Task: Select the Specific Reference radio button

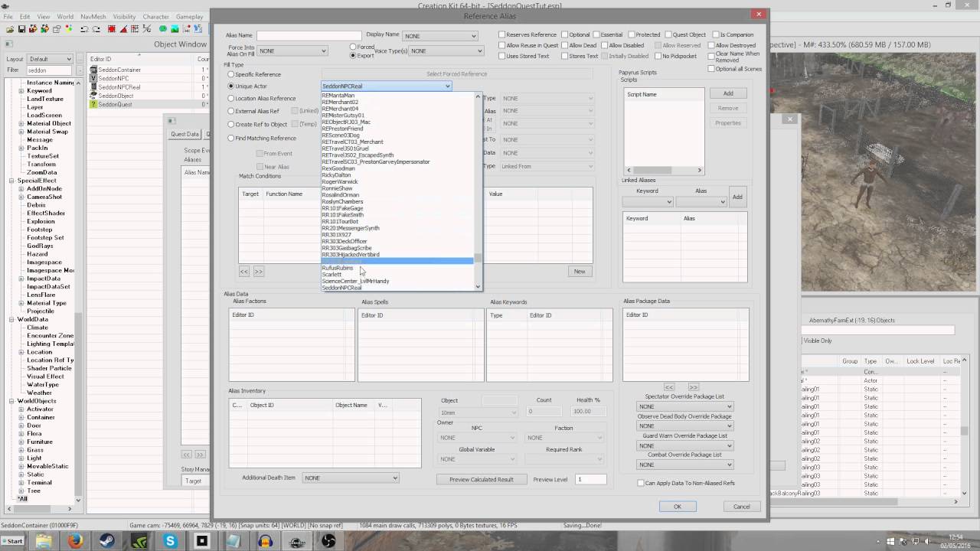Action: (231, 75)
